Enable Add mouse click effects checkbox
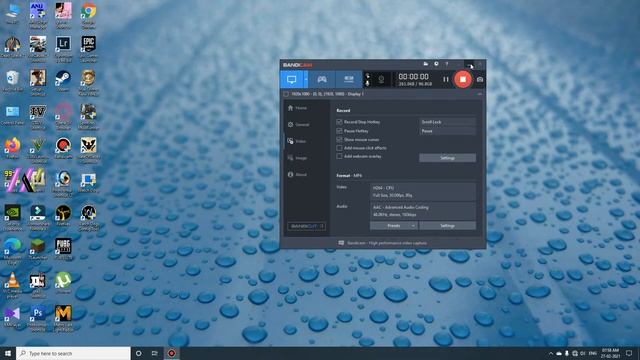The image size is (640, 360). pos(339,148)
